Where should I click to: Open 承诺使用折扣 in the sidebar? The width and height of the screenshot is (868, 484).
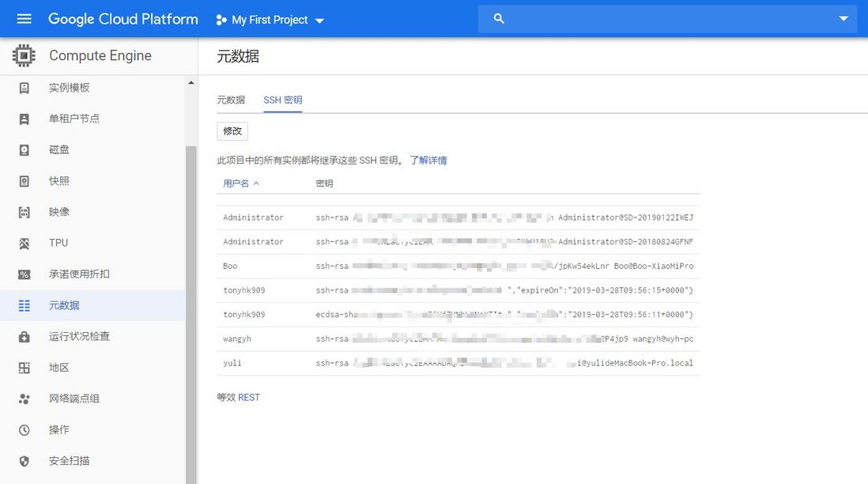coord(79,274)
